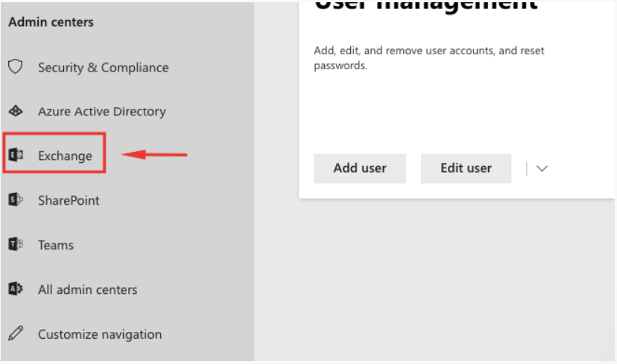Screen dimensions: 617x364
Task: Open Security & Compliance admin center
Action: (103, 68)
